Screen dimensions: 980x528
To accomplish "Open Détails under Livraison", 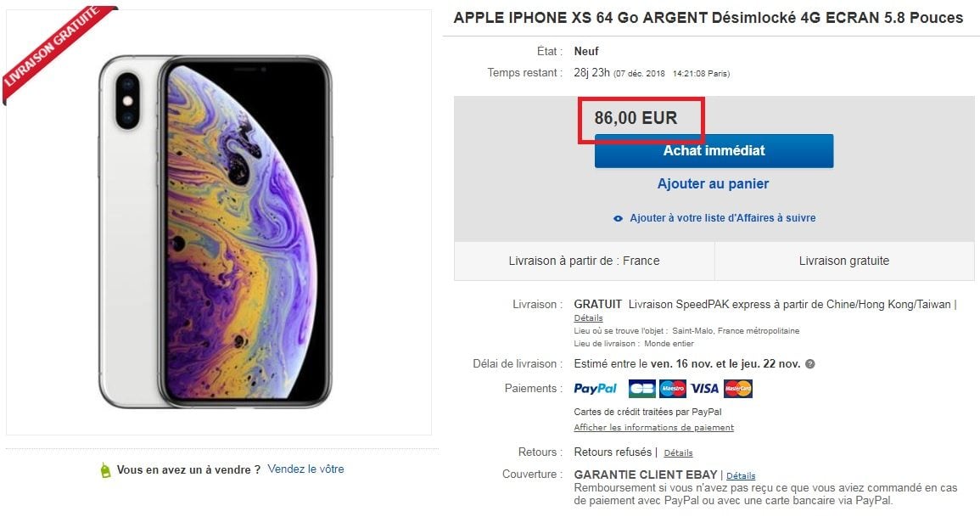I will [x=588, y=317].
